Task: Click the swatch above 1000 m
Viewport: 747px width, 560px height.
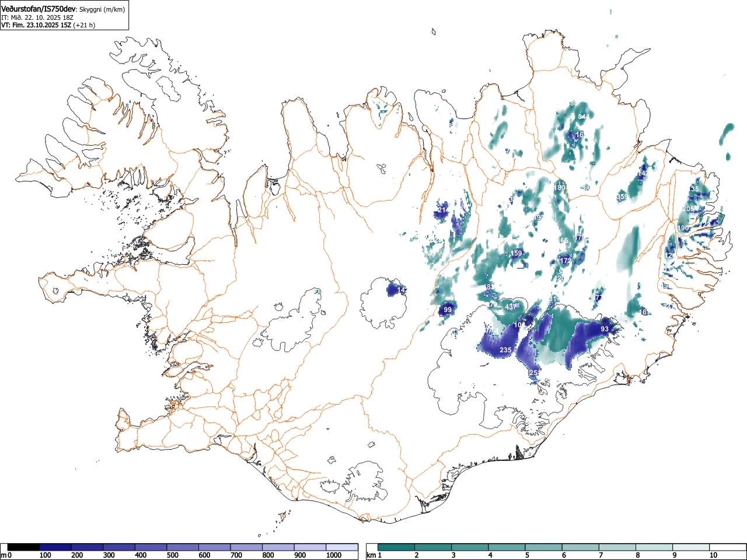Action: 342,547
